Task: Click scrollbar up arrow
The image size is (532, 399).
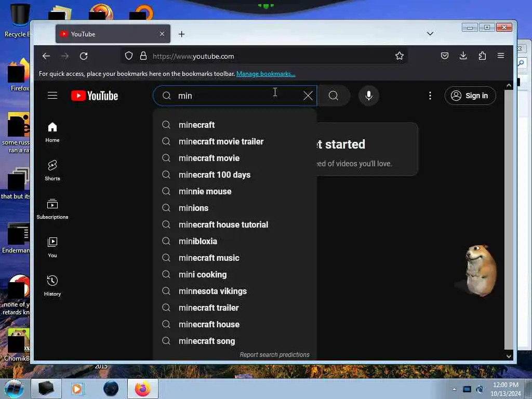Action: [x=509, y=86]
